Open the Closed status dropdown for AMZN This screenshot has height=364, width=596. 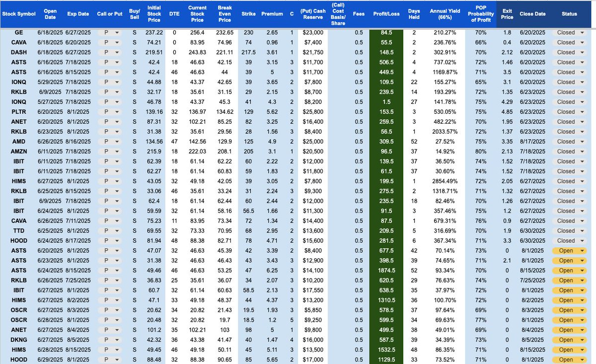[x=569, y=151]
